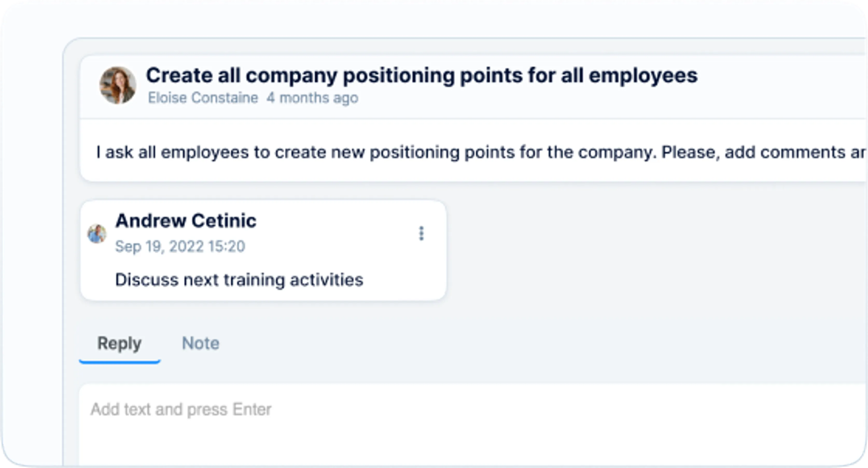Screen dimensions: 868x468
Task: Select the Note tab
Action: point(200,343)
